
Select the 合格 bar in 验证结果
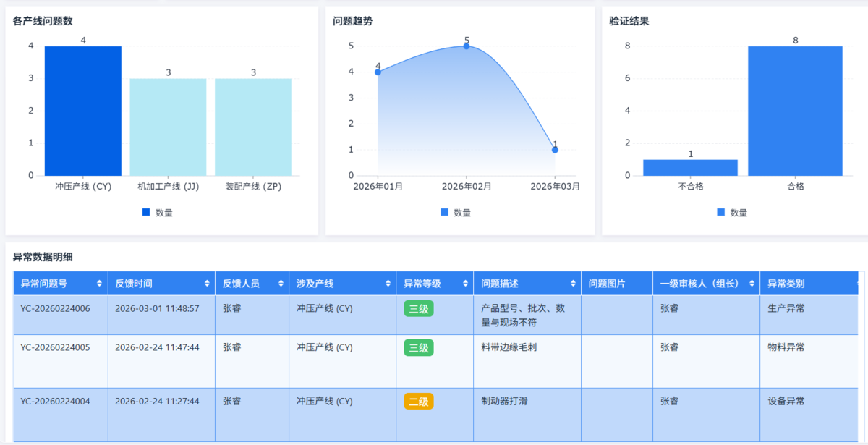coord(795,111)
